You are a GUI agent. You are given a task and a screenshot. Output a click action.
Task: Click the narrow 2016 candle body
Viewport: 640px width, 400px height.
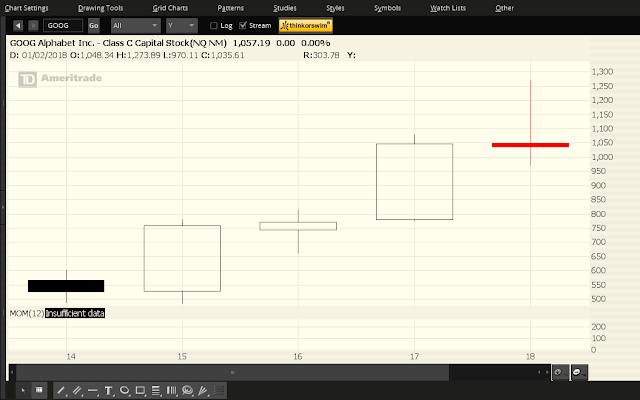coord(298,226)
